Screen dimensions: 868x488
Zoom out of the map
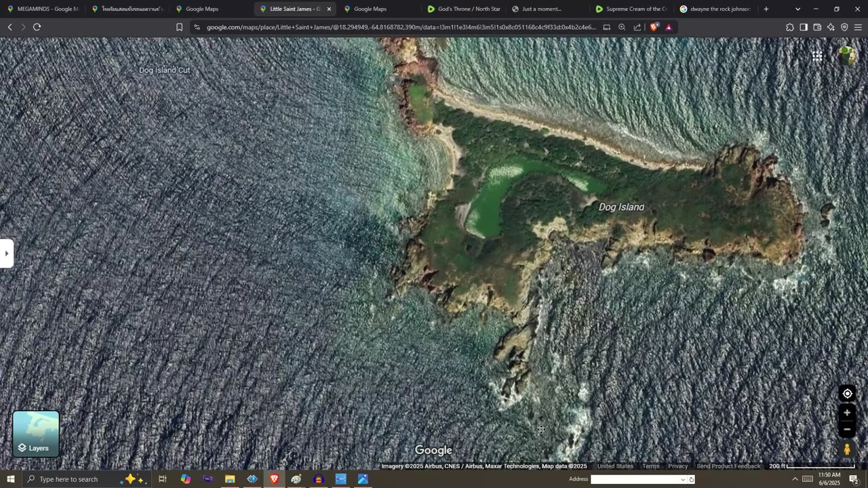[x=847, y=429]
